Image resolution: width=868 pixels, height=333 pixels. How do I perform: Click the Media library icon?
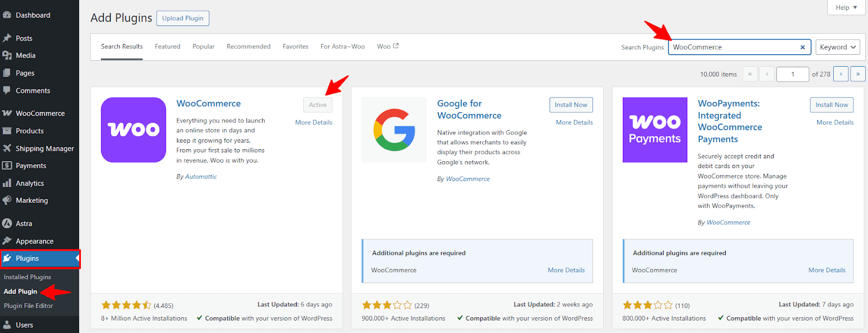pyautogui.click(x=7, y=55)
